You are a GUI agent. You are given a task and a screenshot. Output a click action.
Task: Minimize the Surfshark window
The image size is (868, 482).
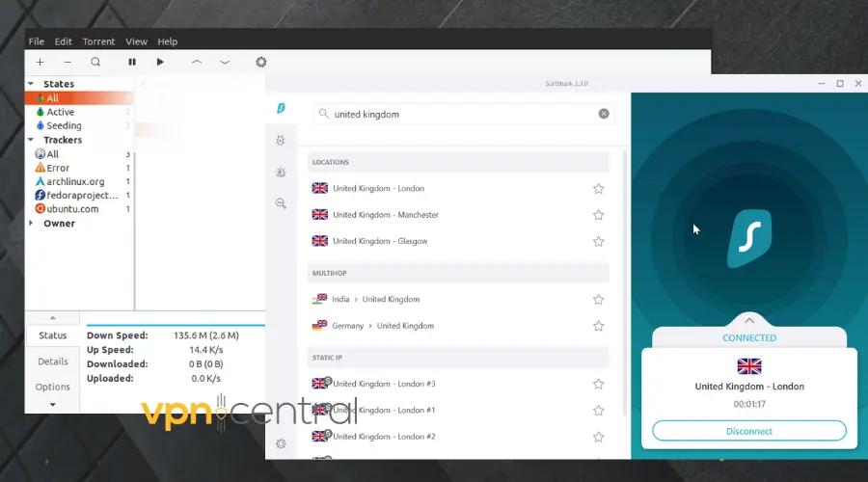point(822,84)
